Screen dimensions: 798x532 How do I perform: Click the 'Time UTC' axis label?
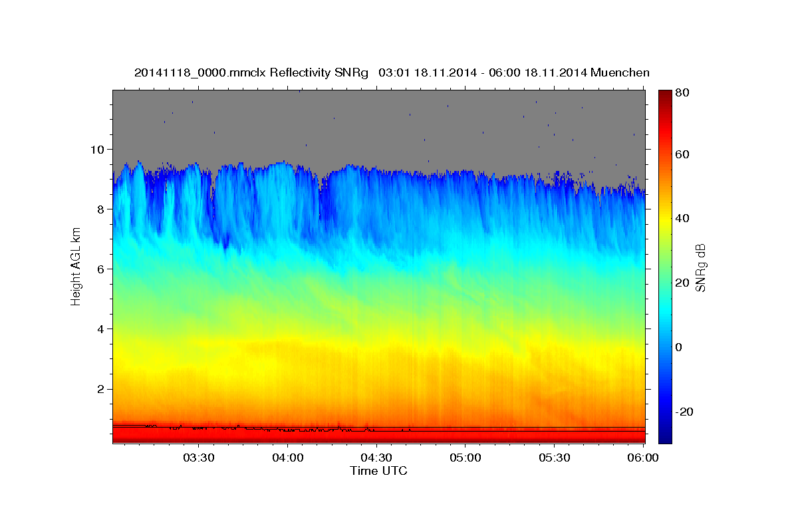(x=378, y=471)
